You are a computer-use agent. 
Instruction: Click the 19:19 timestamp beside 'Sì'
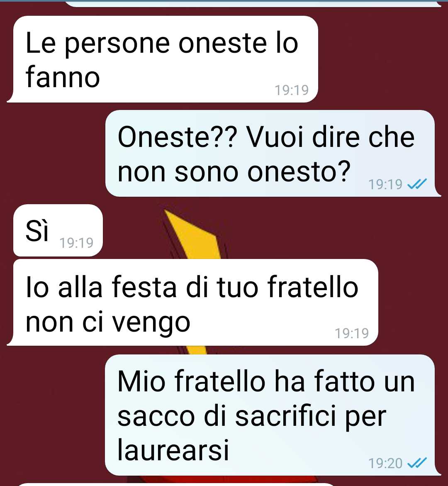76,243
